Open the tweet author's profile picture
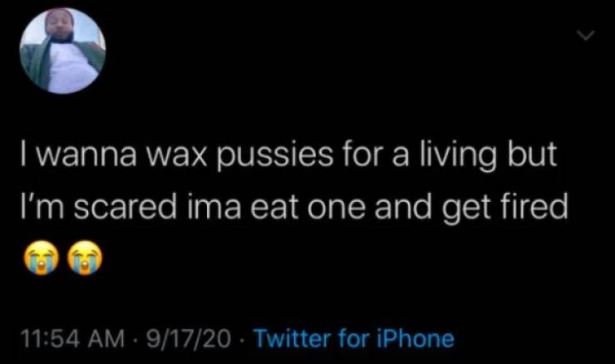This screenshot has width=615, height=364. click(x=63, y=51)
